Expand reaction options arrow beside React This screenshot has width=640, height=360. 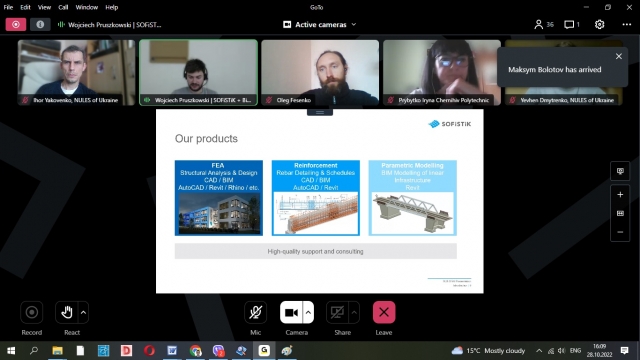83,313
